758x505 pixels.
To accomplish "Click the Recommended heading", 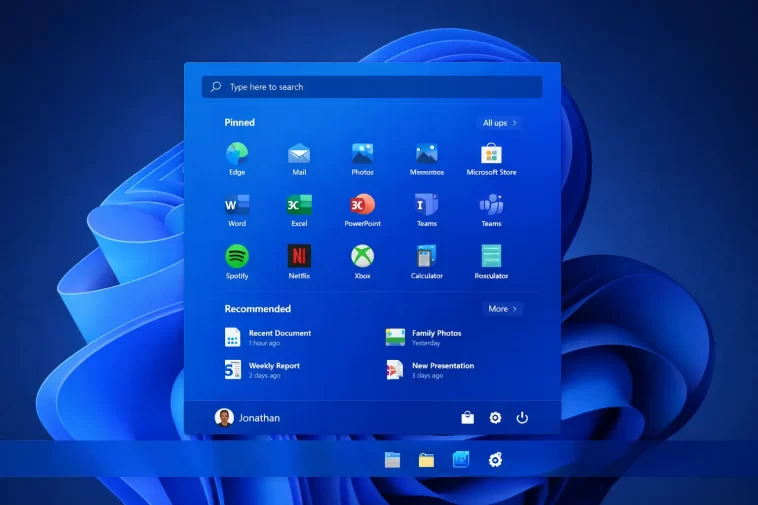I will click(x=258, y=309).
